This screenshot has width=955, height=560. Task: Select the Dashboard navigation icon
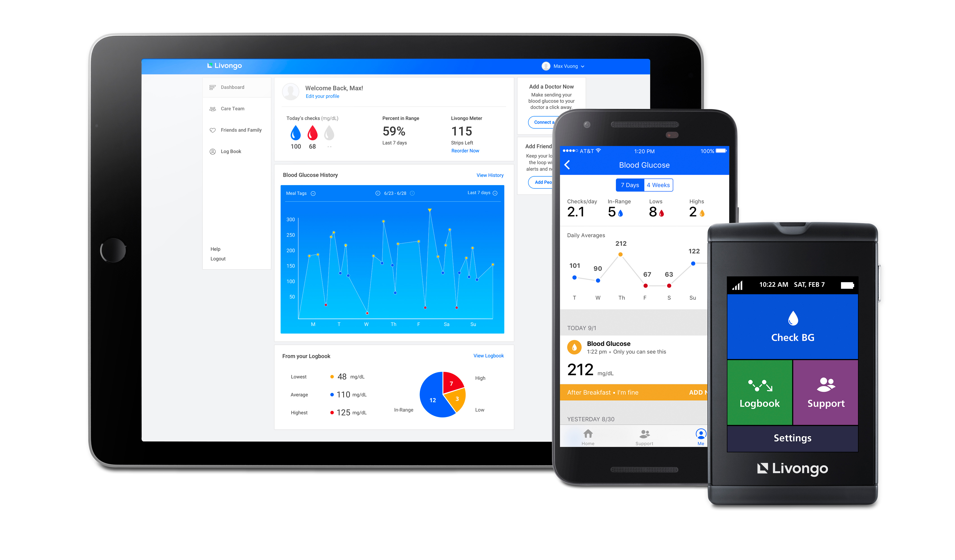[212, 87]
